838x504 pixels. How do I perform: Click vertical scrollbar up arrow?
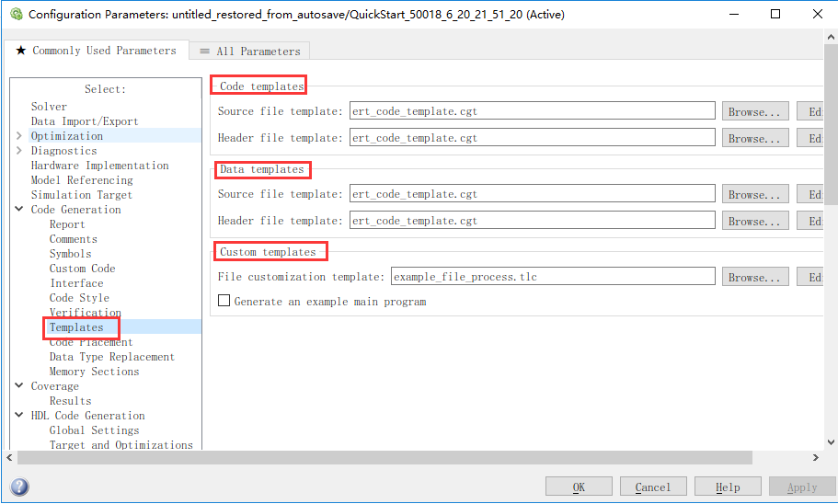click(x=831, y=37)
